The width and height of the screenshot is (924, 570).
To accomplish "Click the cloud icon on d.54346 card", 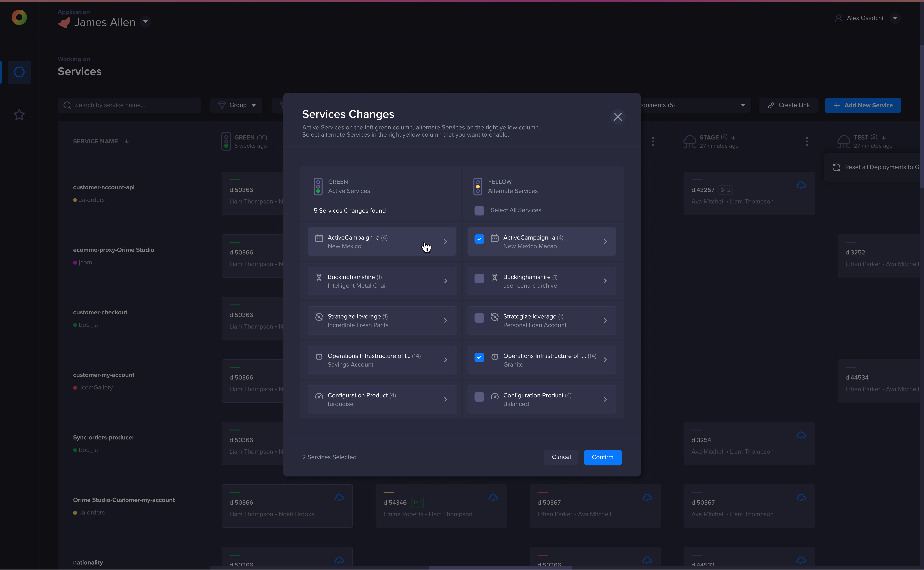I will click(x=493, y=498).
